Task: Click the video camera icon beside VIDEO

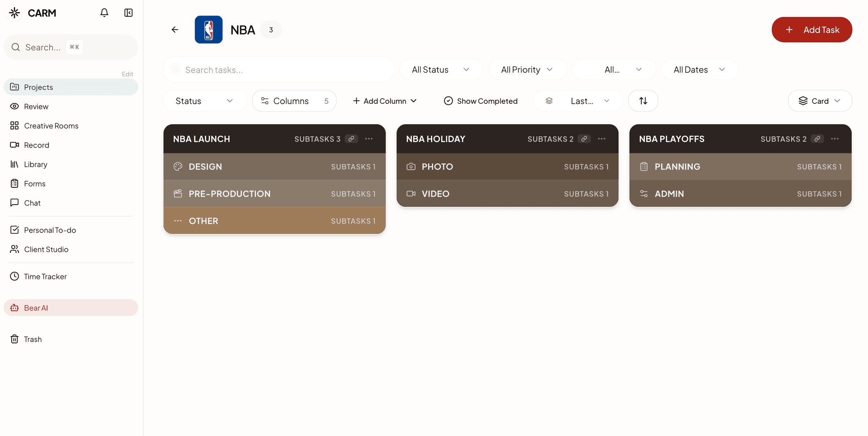Action: [411, 193]
